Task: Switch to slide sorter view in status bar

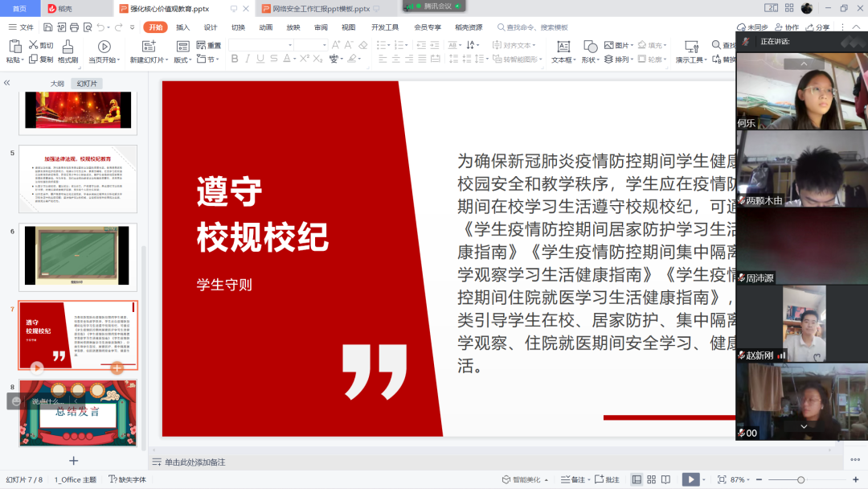Action: coord(651,479)
